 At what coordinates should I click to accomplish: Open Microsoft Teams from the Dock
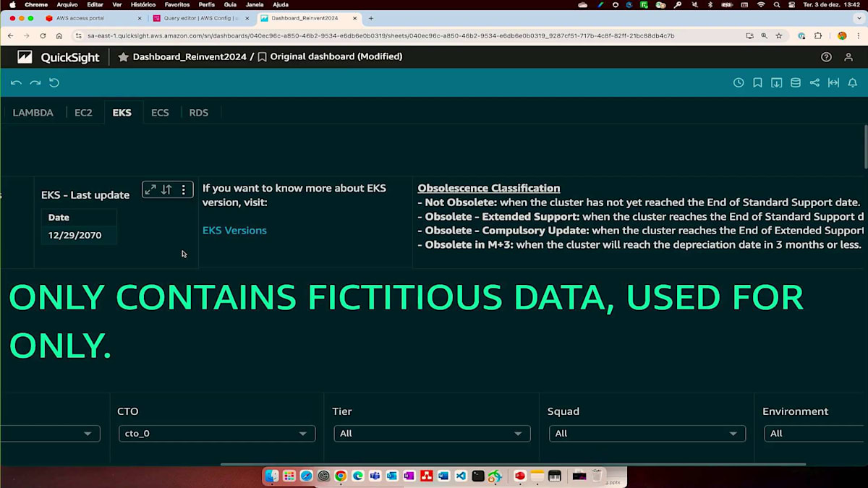click(x=375, y=476)
